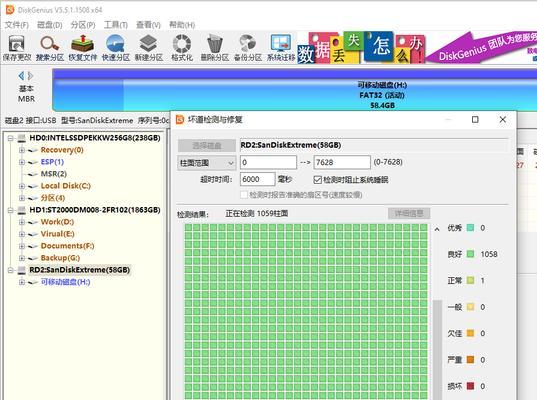537x400 pixels.
Task: Toggle prevent system sleep during scan checkbox
Action: 317,180
